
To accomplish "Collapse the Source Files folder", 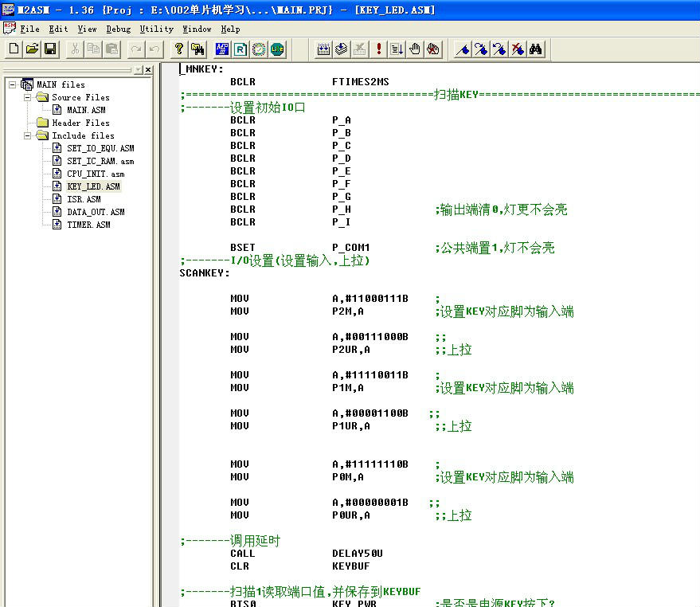I will pos(28,97).
